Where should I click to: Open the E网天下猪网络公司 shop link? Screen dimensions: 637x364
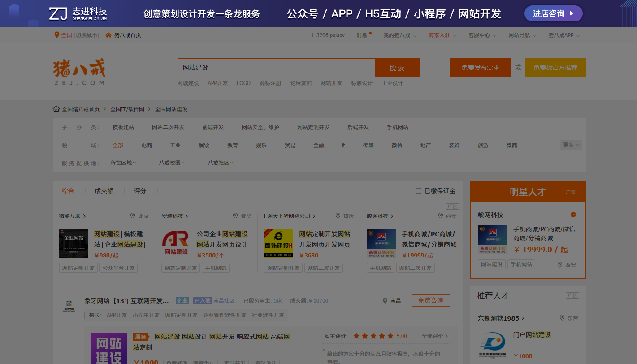coord(290,216)
